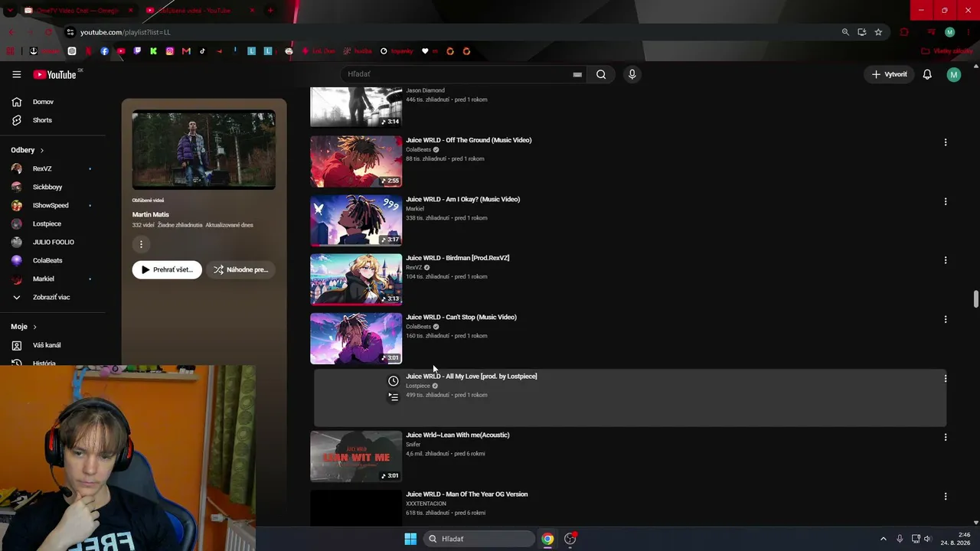980x551 pixels.
Task: Open Chrome from the taskbar
Action: coord(547,539)
